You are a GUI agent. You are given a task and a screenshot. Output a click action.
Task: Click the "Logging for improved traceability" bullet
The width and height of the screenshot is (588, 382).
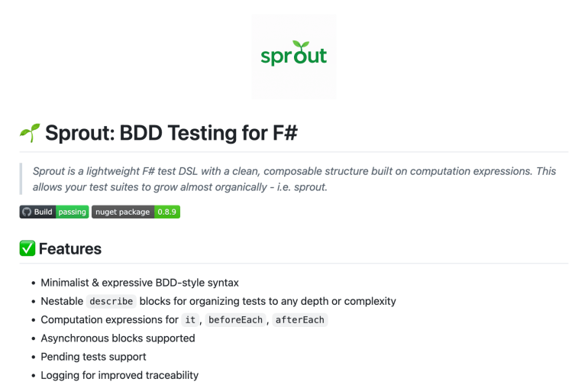coord(119,375)
